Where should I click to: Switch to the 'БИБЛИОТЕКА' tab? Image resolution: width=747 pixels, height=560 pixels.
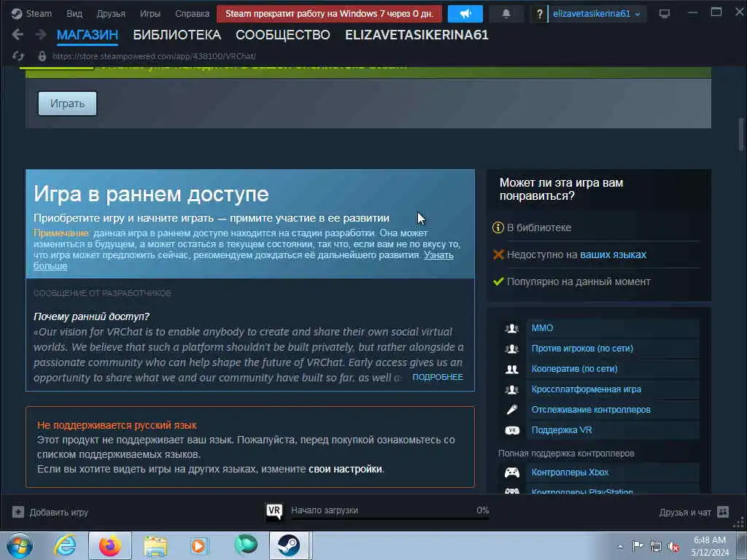(177, 35)
